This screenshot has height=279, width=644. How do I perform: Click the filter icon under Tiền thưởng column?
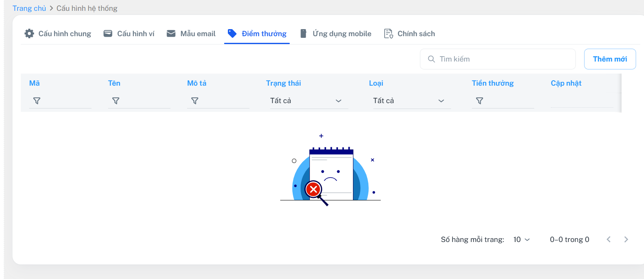tap(479, 101)
